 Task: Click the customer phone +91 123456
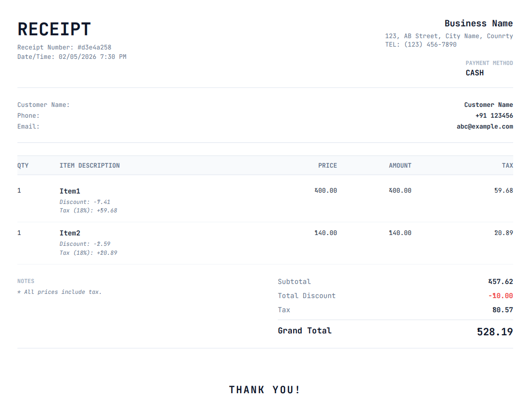[x=494, y=115]
